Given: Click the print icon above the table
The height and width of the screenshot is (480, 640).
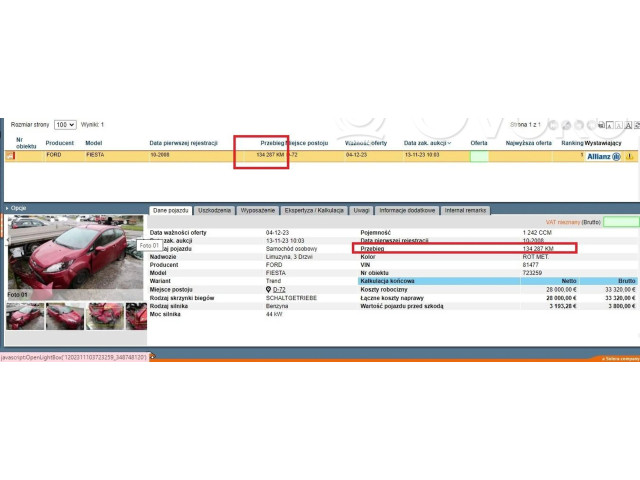Looking at the screenshot, I should 601,125.
